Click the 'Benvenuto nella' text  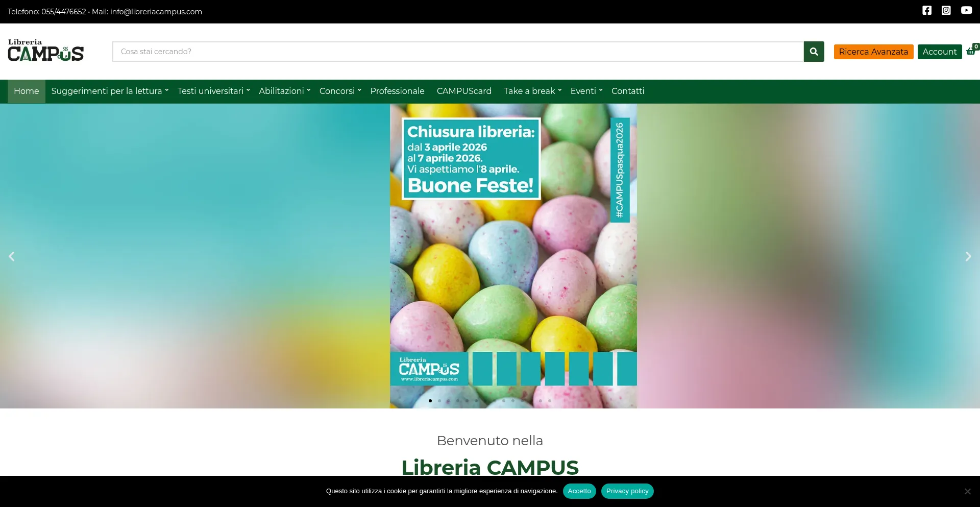point(490,441)
